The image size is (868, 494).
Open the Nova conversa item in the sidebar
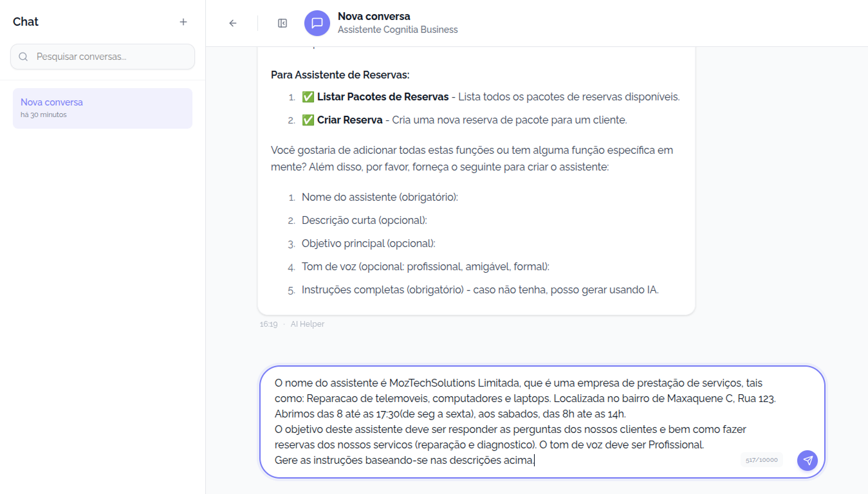[102, 108]
